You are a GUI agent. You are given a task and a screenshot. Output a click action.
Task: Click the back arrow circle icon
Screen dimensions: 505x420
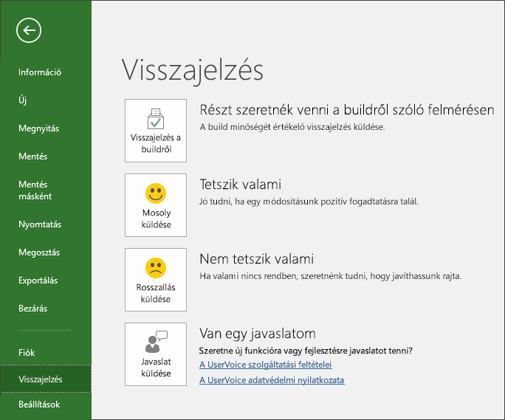(x=29, y=30)
